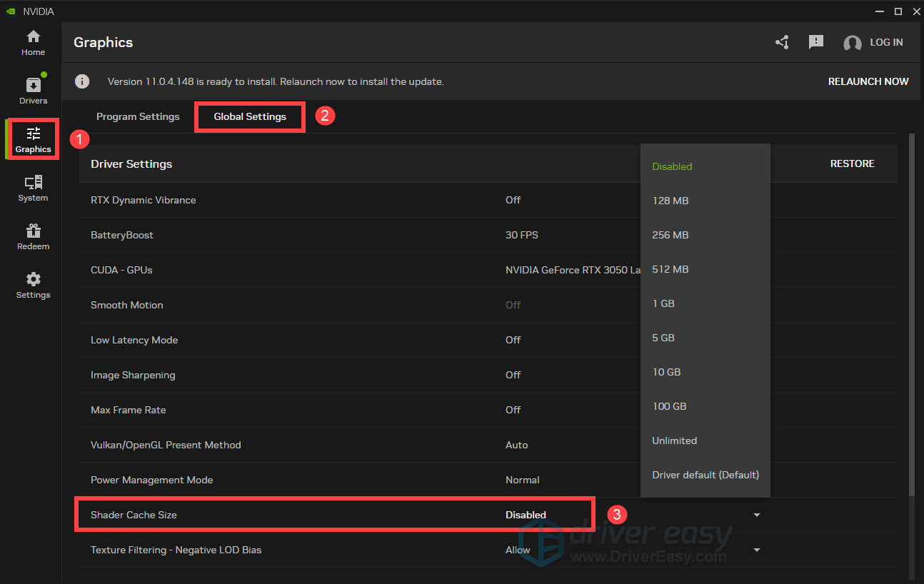This screenshot has height=584, width=924.
Task: Click the Smooth Motion setting label
Action: click(x=127, y=305)
